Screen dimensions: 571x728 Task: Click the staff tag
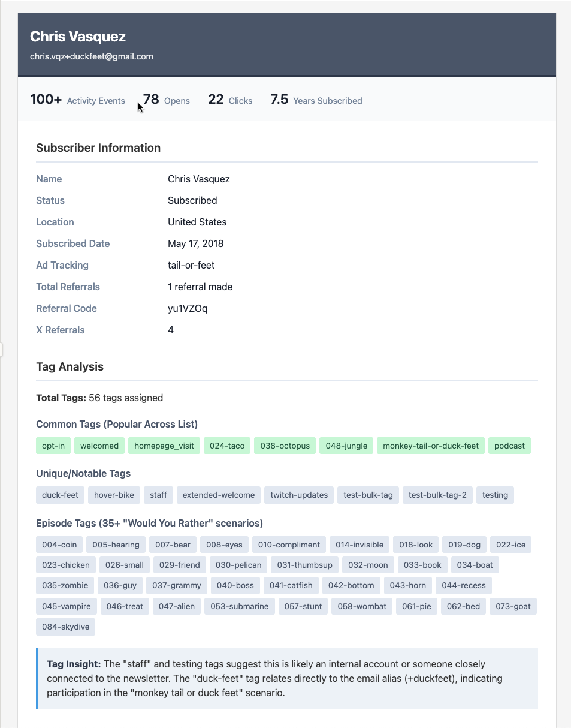[158, 495]
